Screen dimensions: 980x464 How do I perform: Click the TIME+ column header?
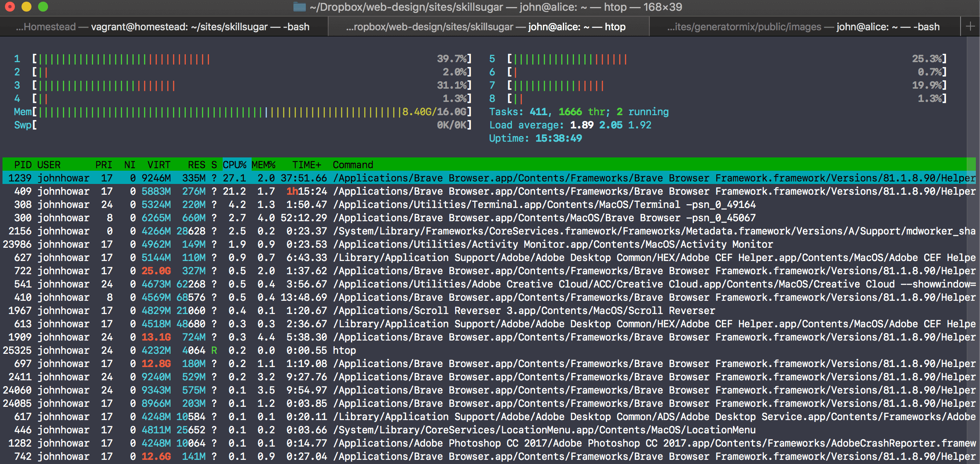[x=307, y=165]
